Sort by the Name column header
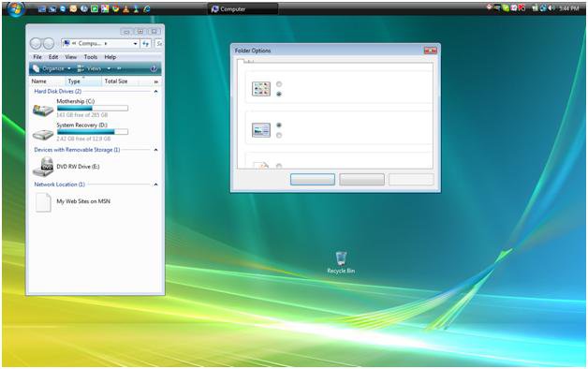The image size is (588, 369). [47, 81]
